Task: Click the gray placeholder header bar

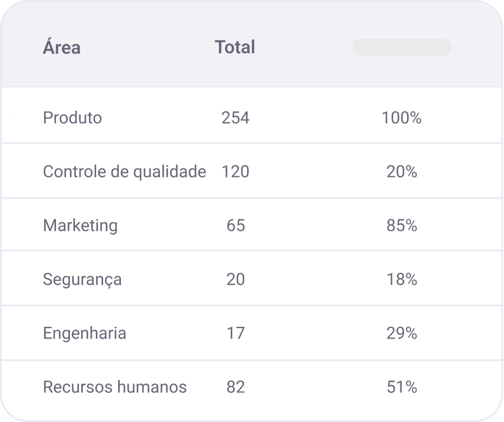Action: (x=402, y=47)
